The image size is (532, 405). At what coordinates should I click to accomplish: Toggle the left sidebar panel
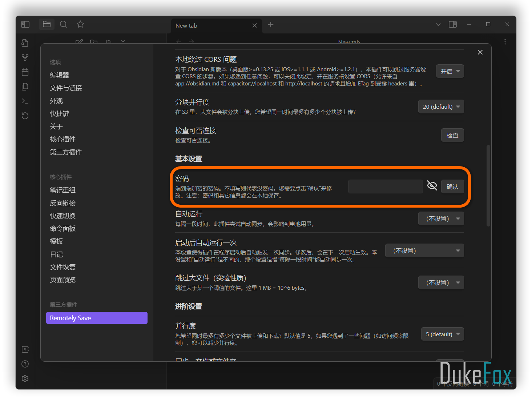(25, 24)
